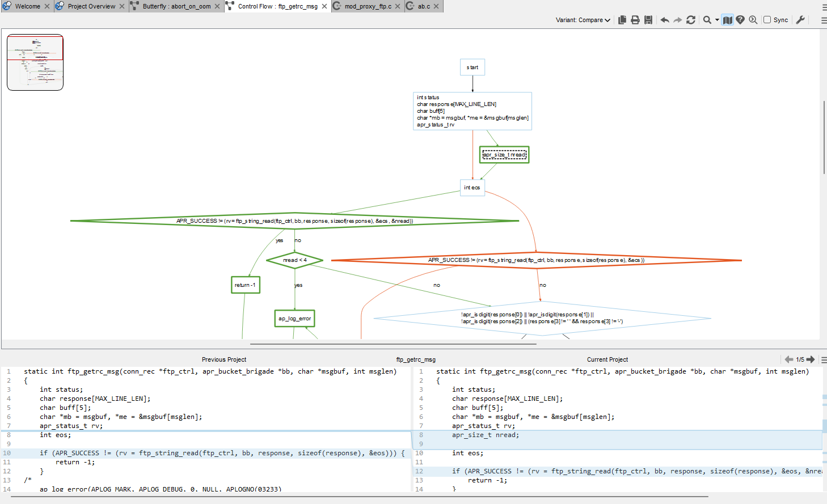Select the apr_size_t nread node
Viewport: 827px width, 504px height.
[x=504, y=155]
